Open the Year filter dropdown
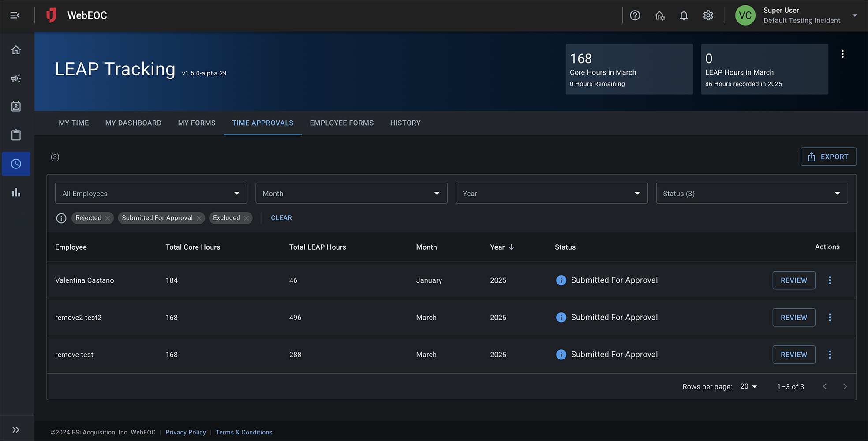 552,194
